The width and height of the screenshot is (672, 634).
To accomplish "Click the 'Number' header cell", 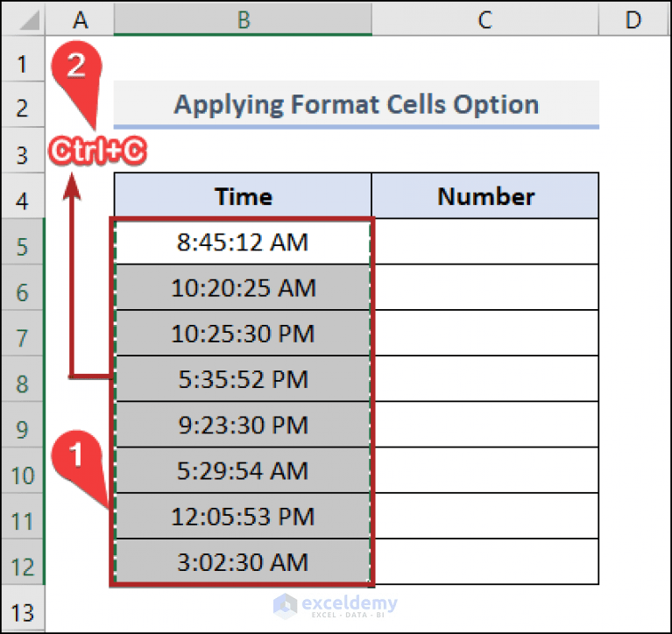I will 485,196.
